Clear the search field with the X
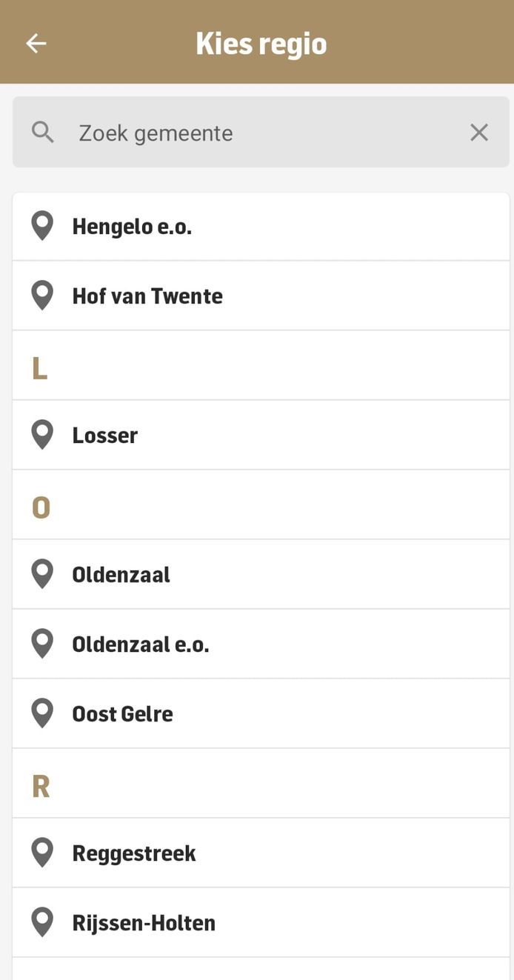The height and width of the screenshot is (980, 514). (479, 132)
